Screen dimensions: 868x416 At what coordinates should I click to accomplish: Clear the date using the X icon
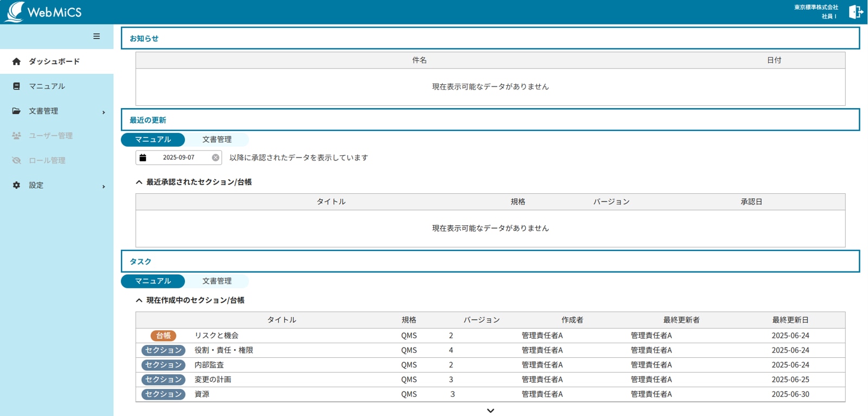coord(215,157)
